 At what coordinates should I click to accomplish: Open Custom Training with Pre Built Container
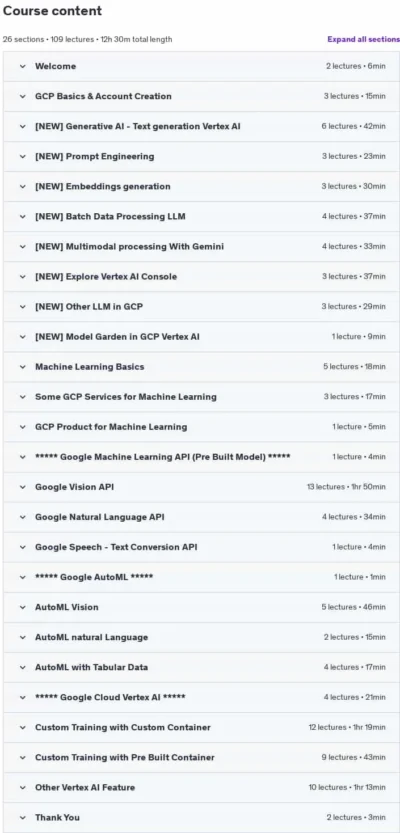coord(202,758)
